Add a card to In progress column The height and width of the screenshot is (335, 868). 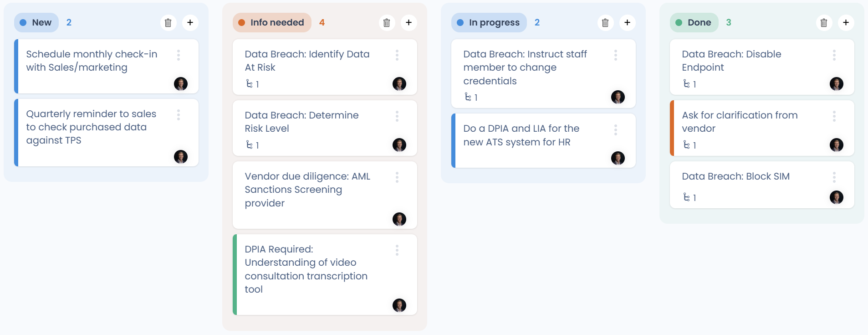coord(628,22)
